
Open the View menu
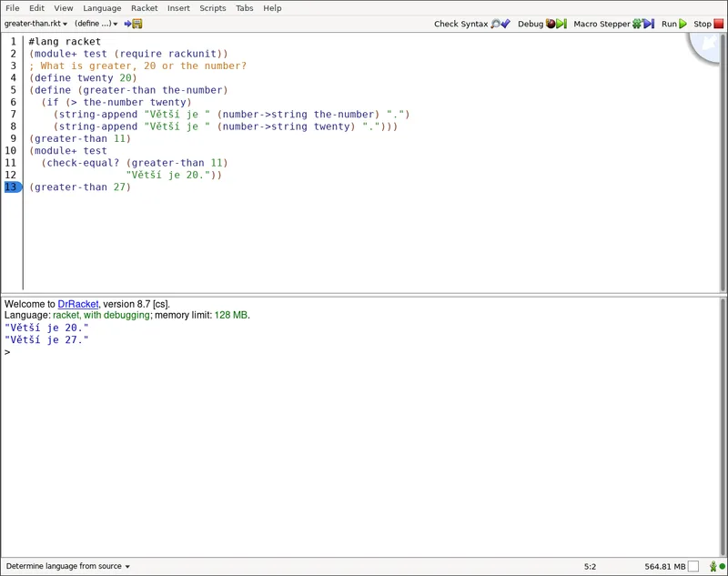coord(63,8)
